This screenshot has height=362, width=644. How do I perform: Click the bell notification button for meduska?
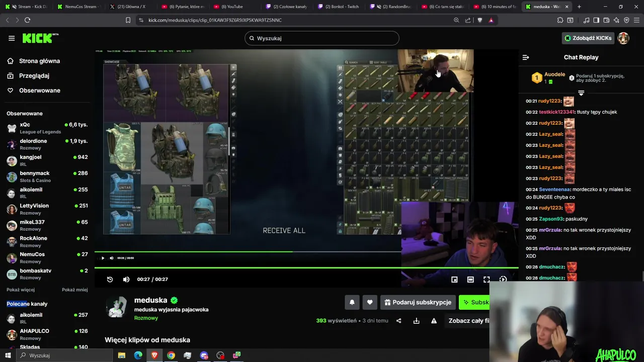352,302
